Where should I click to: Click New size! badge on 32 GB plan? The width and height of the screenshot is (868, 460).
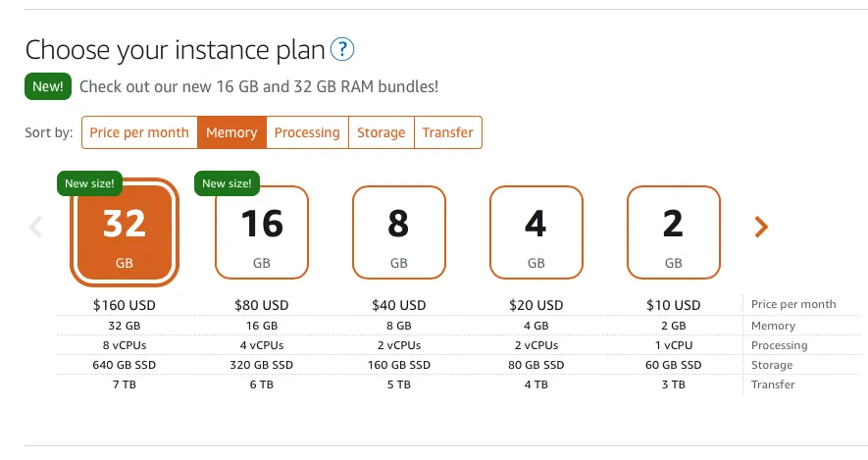click(x=89, y=182)
